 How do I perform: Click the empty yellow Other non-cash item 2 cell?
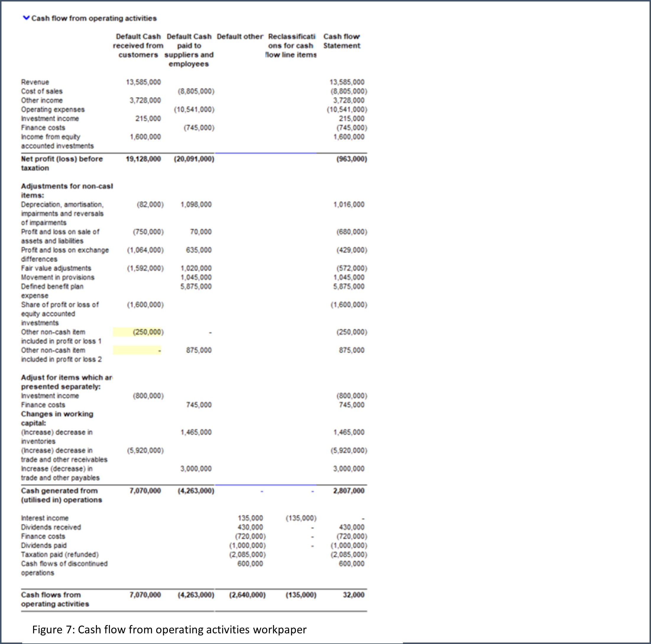tap(137, 350)
